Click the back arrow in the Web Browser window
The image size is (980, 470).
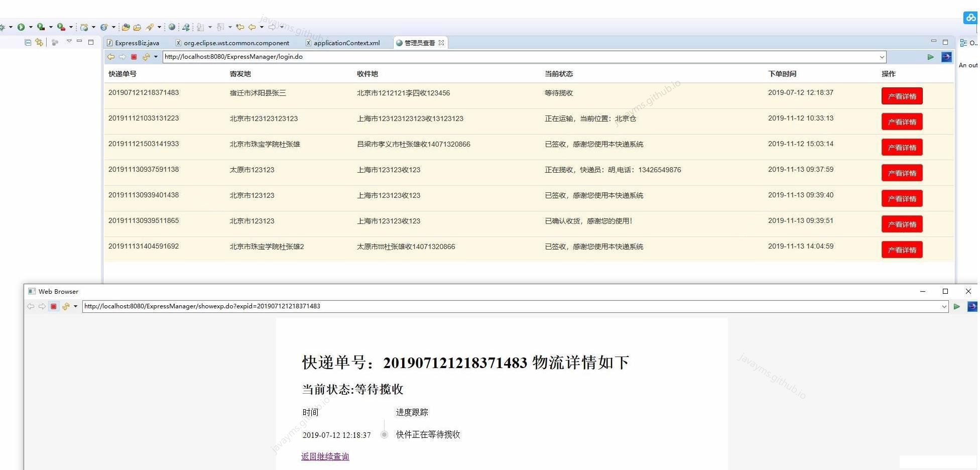tap(31, 306)
